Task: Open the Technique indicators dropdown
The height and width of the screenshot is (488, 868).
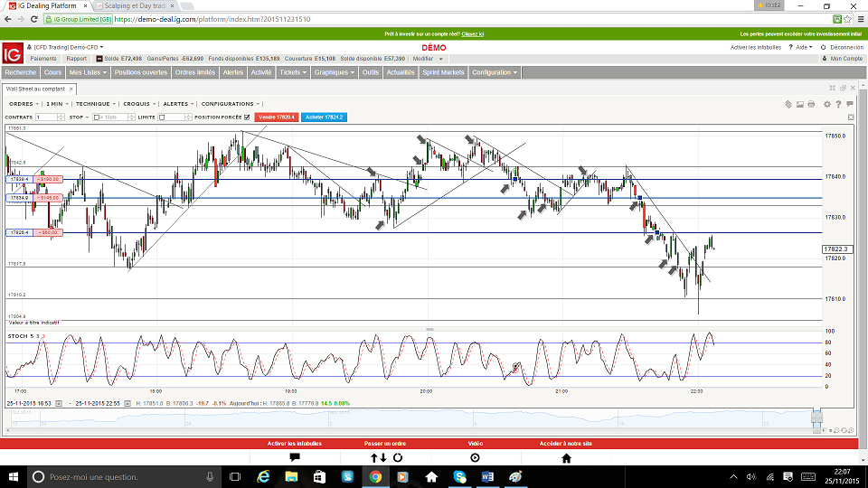Action: 94,104
